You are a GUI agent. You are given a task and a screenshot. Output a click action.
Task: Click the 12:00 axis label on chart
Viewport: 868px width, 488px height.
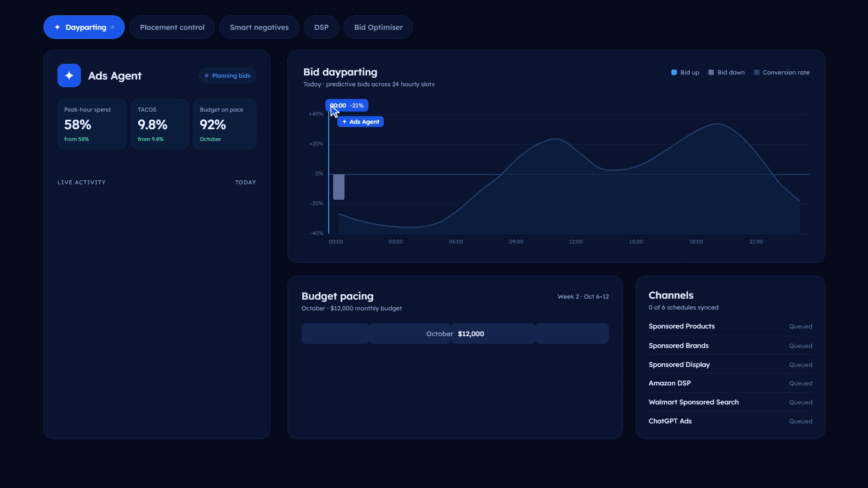click(576, 242)
